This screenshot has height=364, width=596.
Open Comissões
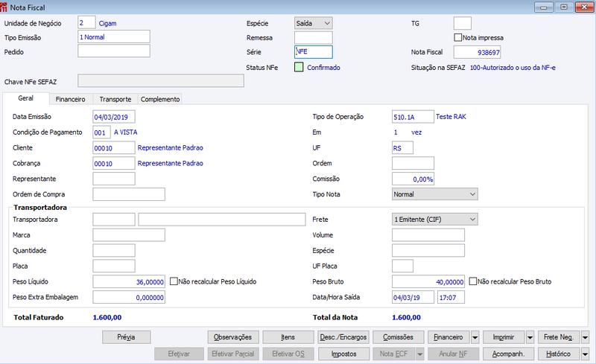[x=398, y=337]
